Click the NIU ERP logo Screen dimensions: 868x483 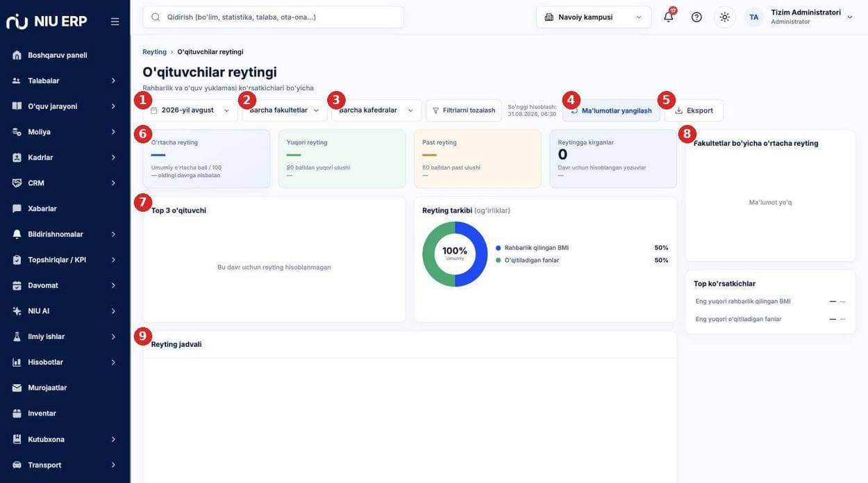click(x=47, y=22)
